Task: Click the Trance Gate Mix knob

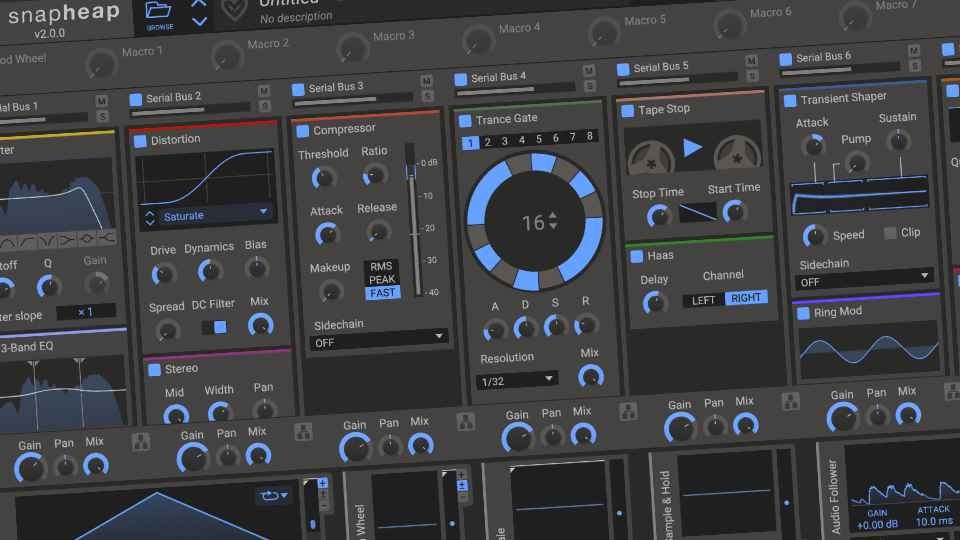Action: click(591, 376)
